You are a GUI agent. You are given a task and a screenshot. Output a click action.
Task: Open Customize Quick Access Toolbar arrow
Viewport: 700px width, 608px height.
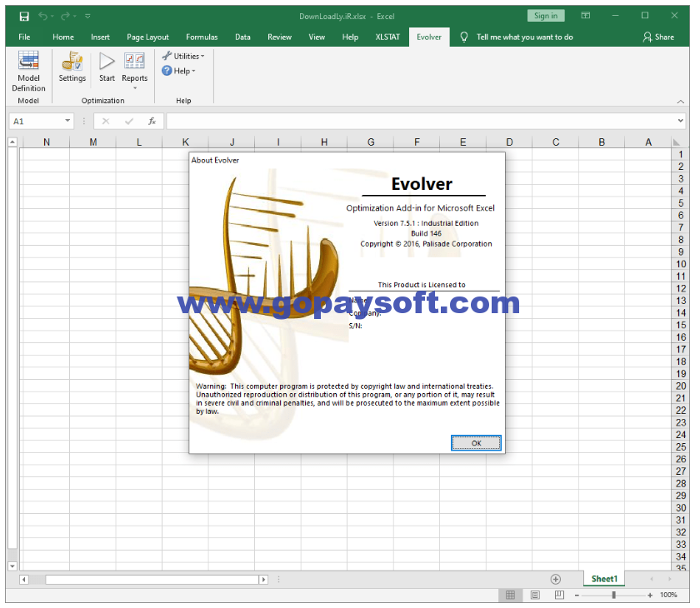(88, 17)
